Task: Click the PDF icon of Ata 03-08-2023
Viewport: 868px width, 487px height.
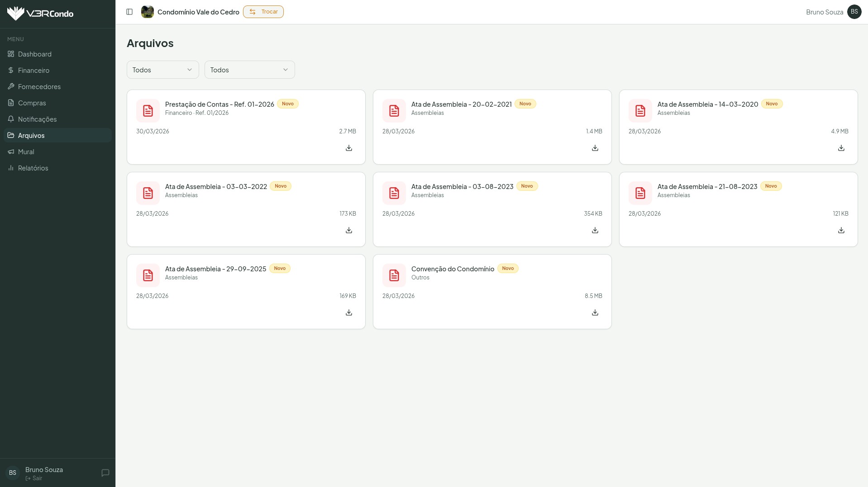Action: click(394, 193)
